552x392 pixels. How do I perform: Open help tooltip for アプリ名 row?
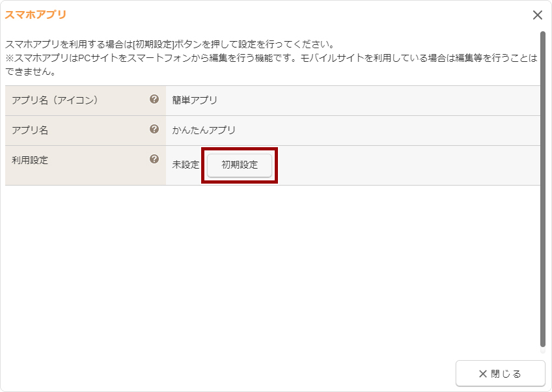(154, 130)
